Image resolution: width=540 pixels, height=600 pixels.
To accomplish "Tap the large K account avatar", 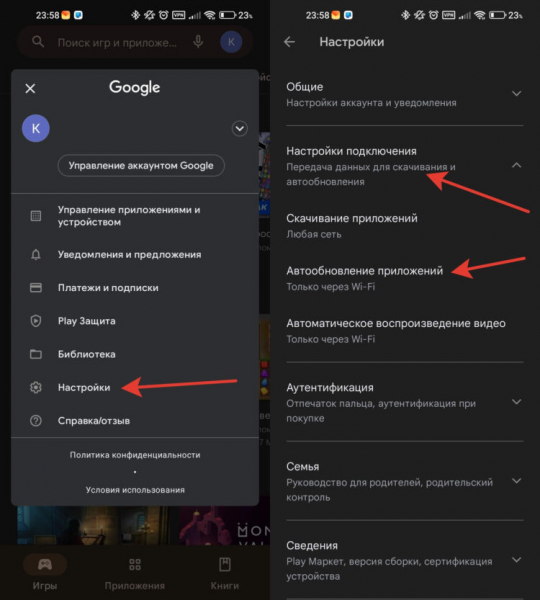I will tap(36, 128).
